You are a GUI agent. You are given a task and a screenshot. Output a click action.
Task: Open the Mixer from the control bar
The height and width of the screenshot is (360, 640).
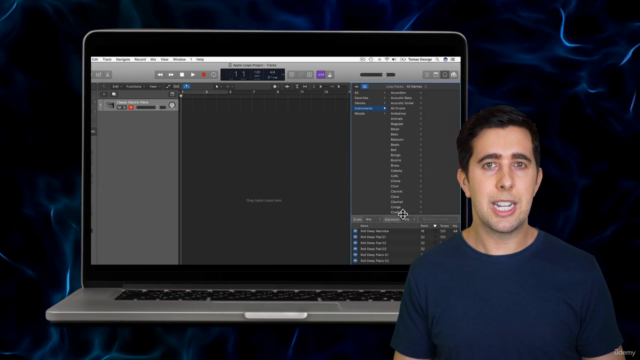(x=98, y=75)
